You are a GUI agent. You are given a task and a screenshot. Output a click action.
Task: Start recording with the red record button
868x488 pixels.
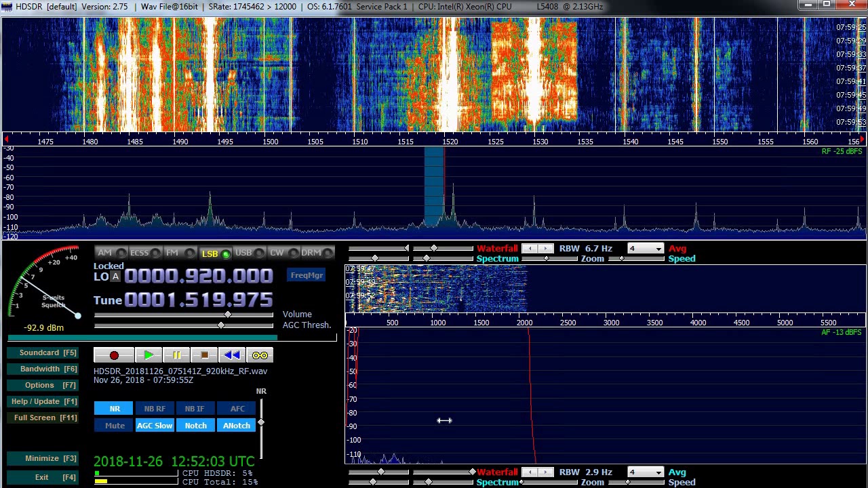pyautogui.click(x=114, y=355)
